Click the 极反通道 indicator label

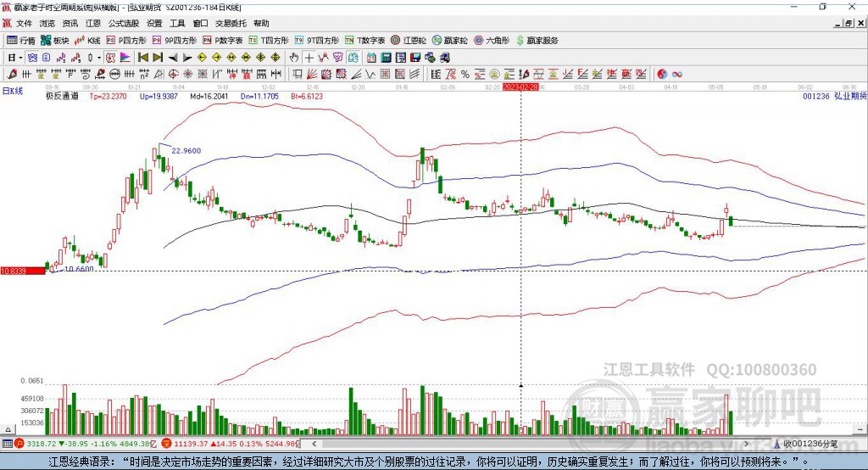[x=62, y=96]
